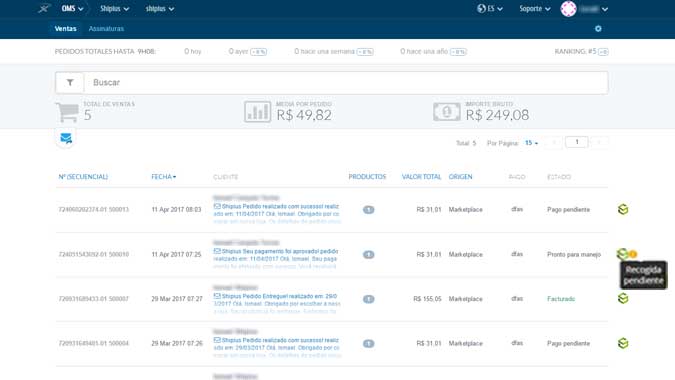Click the Estado column header

point(559,177)
